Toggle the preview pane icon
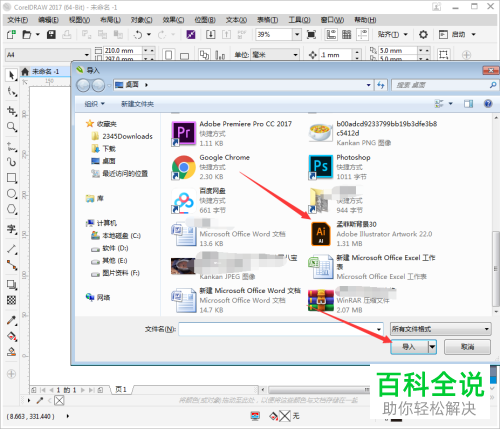This screenshot has width=500, height=429. point(468,104)
